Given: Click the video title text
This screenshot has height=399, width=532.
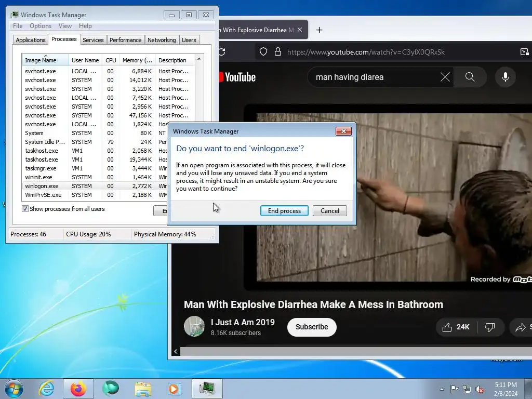Looking at the screenshot, I should (x=313, y=304).
